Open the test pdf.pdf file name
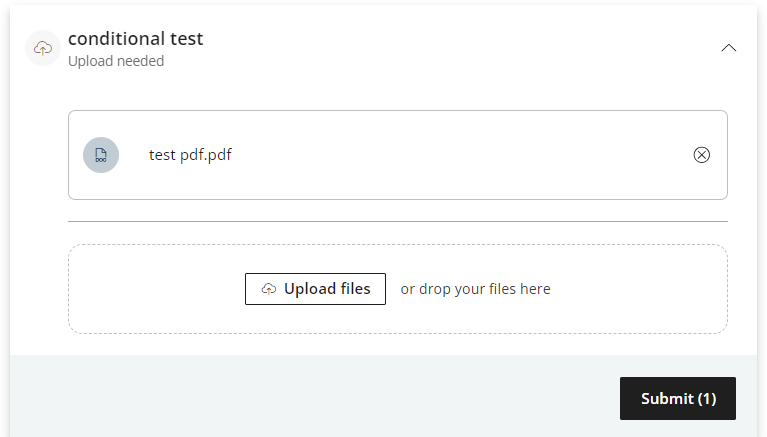767x437 pixels. (x=190, y=155)
